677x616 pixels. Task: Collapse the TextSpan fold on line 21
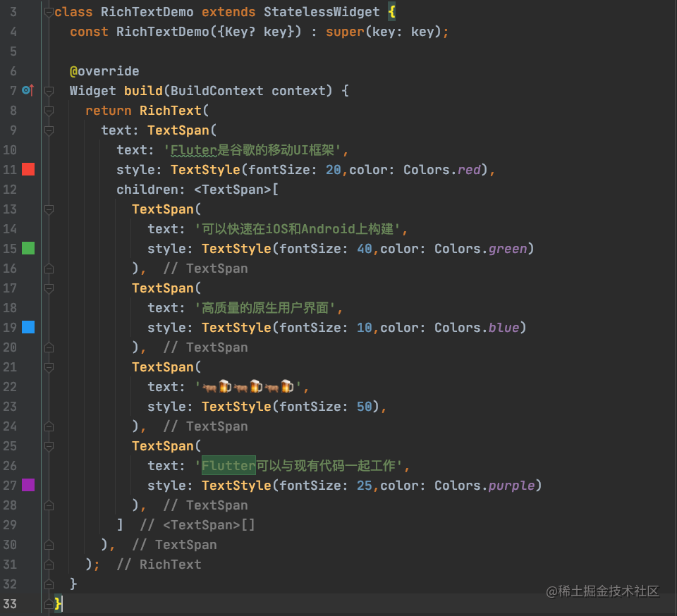pos(49,367)
